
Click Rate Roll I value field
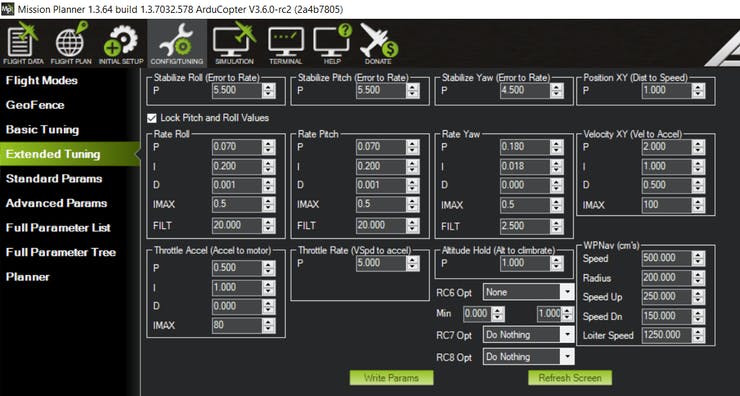[x=237, y=166]
